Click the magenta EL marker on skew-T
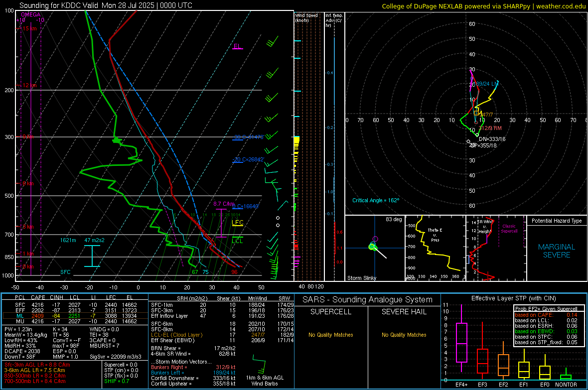This screenshot has height=390, width=588. click(237, 46)
